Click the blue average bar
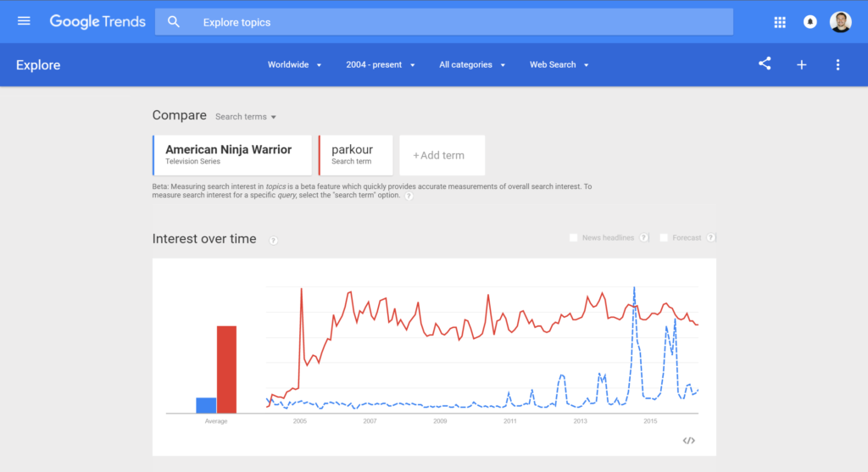Image resolution: width=868 pixels, height=472 pixels. point(206,405)
